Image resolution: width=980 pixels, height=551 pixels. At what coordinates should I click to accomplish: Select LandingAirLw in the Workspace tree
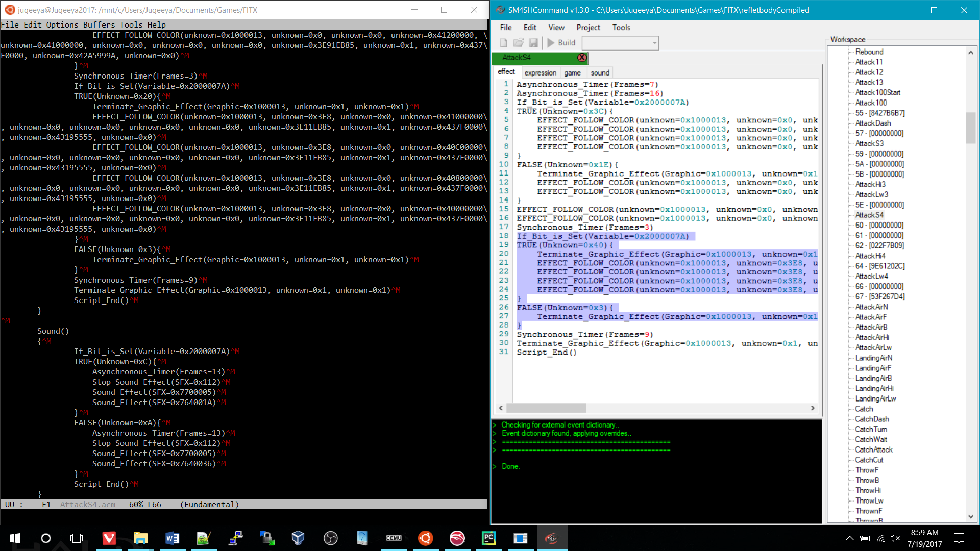pos(875,398)
